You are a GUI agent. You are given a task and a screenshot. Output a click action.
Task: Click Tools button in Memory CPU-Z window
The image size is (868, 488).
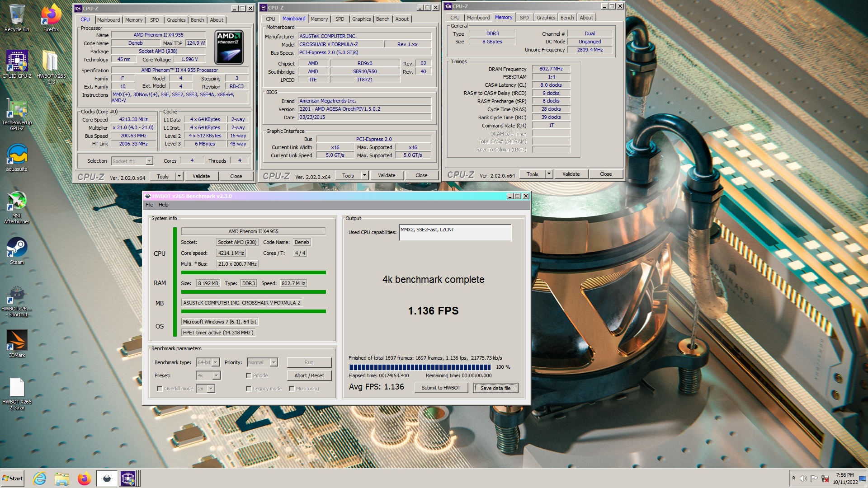click(x=533, y=174)
